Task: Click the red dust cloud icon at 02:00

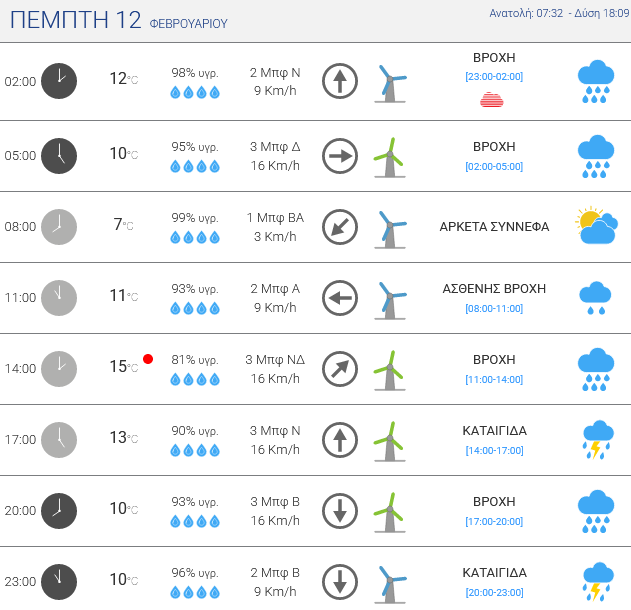Action: [491, 99]
